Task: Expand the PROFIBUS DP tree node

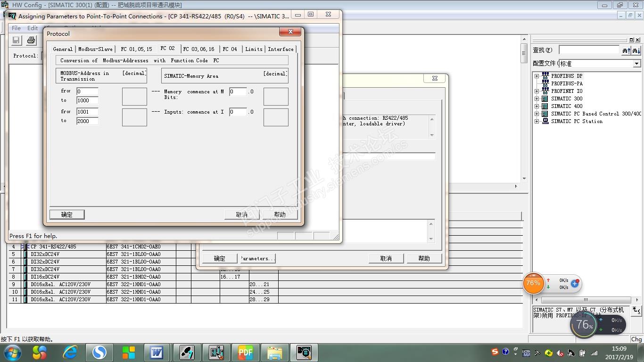Action: coord(537,76)
